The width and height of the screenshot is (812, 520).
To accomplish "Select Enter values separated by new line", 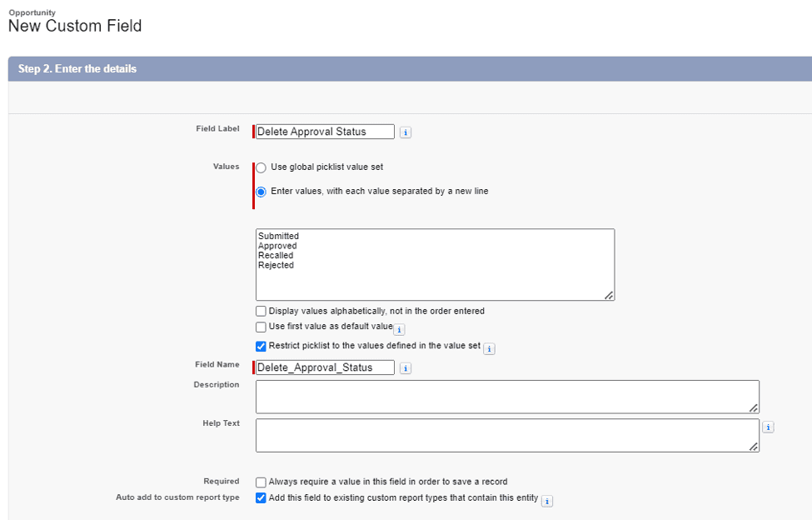I will click(x=261, y=192).
